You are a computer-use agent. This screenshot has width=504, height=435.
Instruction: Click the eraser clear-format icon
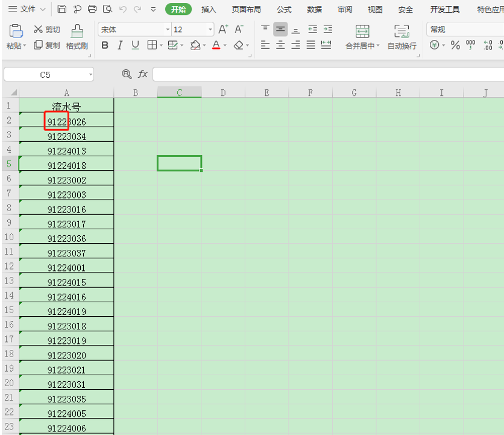click(x=239, y=45)
